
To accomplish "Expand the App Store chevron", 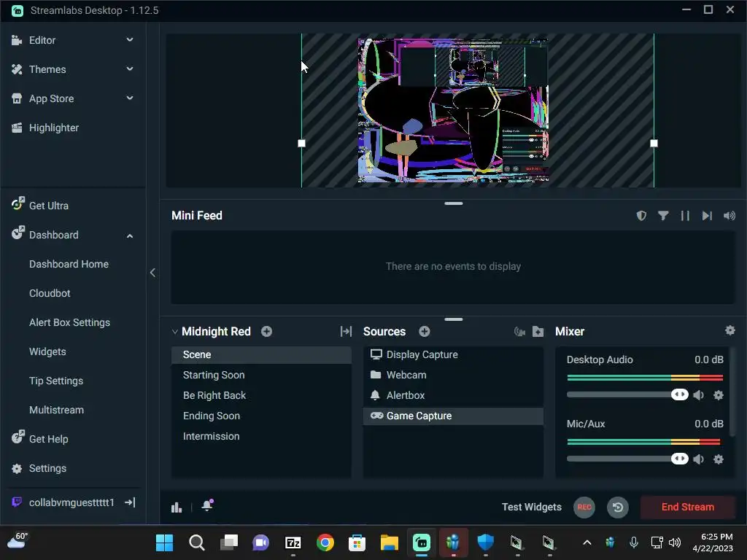I will pyautogui.click(x=130, y=98).
